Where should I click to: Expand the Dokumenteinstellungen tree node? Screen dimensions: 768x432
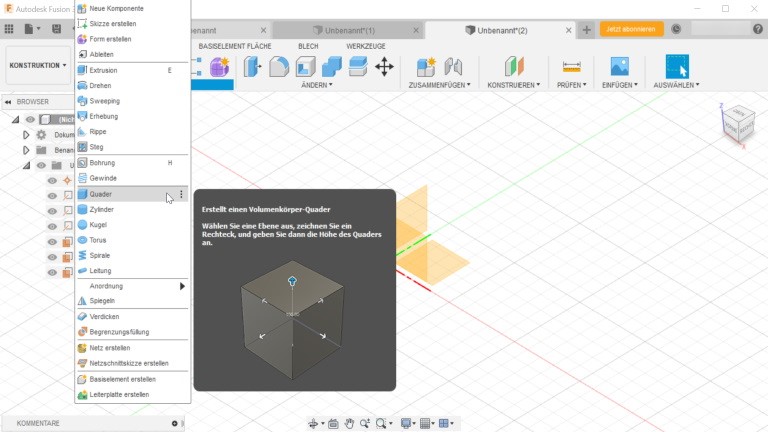coord(27,134)
